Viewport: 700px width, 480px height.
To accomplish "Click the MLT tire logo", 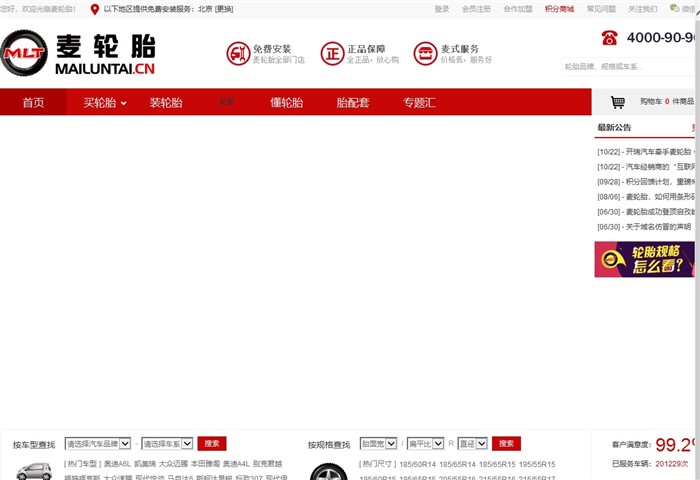I will 24,53.
